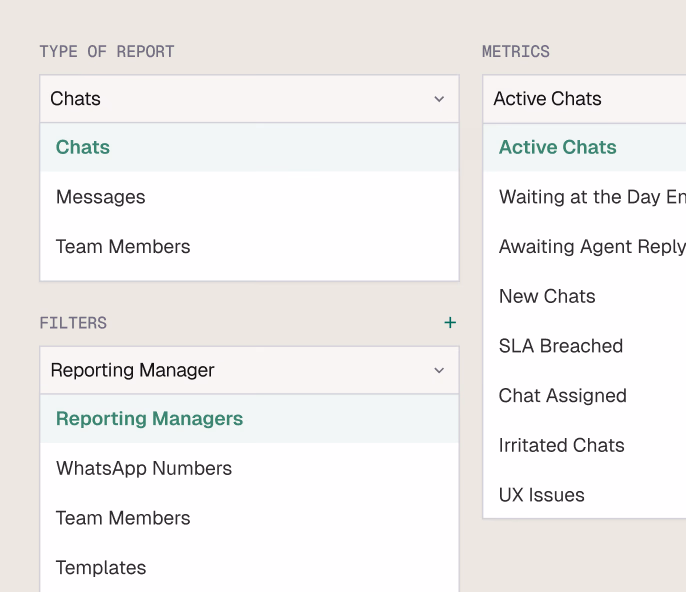Open the Reporting Manager dropdown chevron
The width and height of the screenshot is (686, 592).
click(439, 370)
